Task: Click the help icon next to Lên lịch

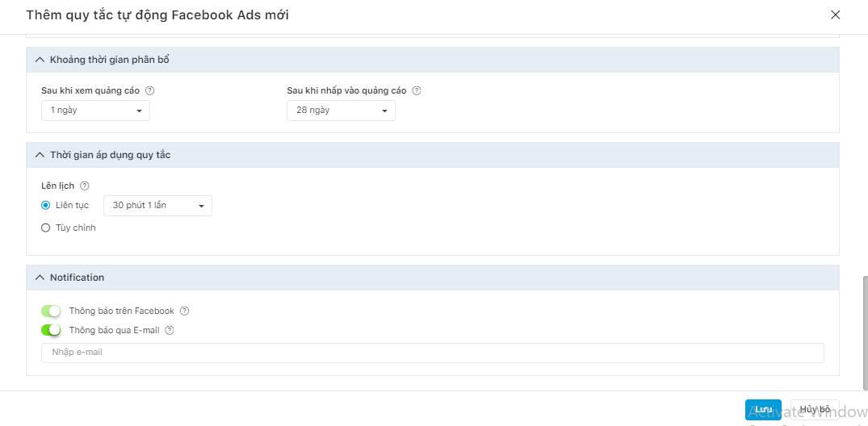Action: coord(85,186)
